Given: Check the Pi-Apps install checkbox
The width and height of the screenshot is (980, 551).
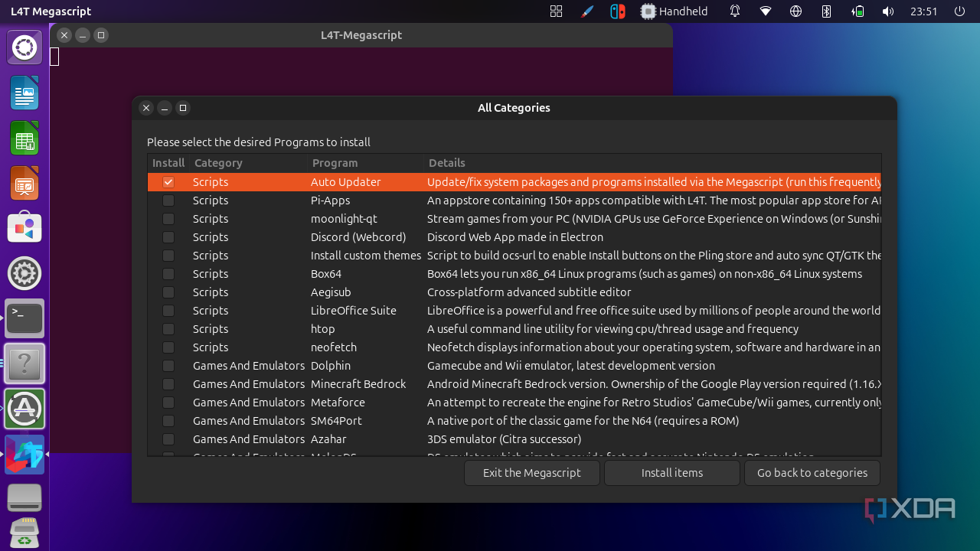Looking at the screenshot, I should point(168,201).
